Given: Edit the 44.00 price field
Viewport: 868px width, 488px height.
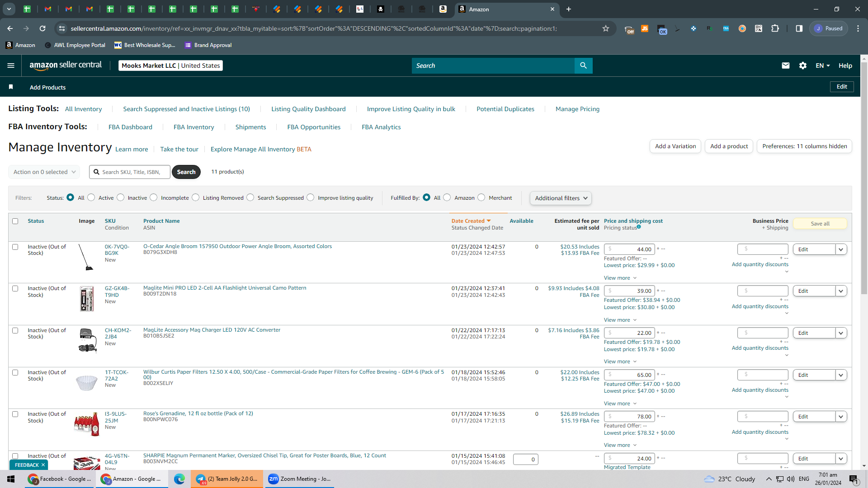Looking at the screenshot, I should 629,249.
